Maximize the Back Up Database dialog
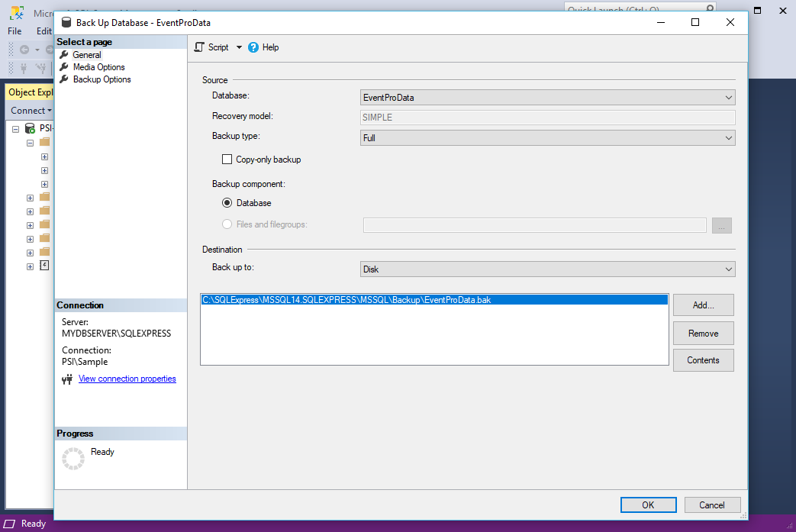The height and width of the screenshot is (532, 796). pyautogui.click(x=695, y=22)
